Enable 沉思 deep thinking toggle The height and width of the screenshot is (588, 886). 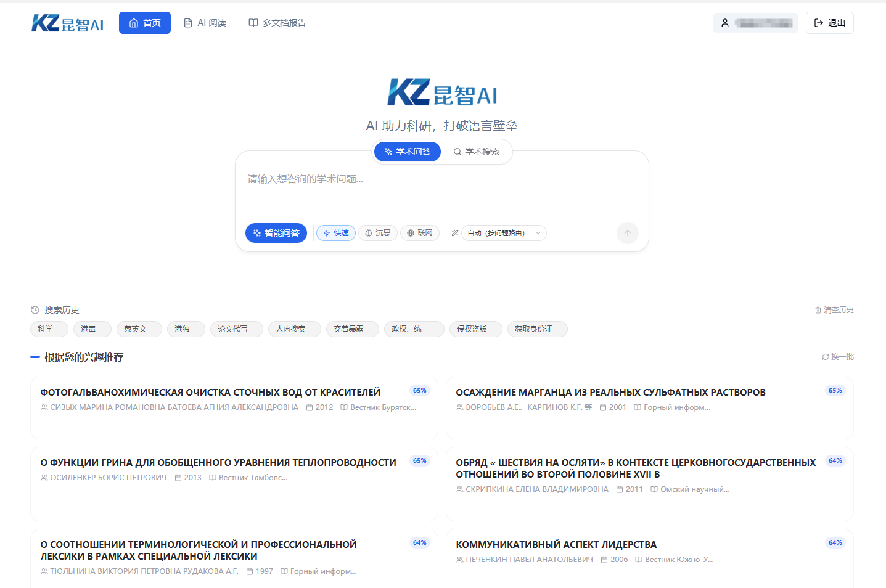(378, 233)
